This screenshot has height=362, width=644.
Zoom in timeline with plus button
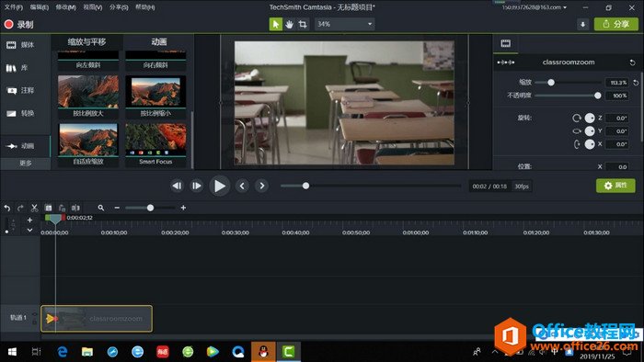[x=183, y=208]
